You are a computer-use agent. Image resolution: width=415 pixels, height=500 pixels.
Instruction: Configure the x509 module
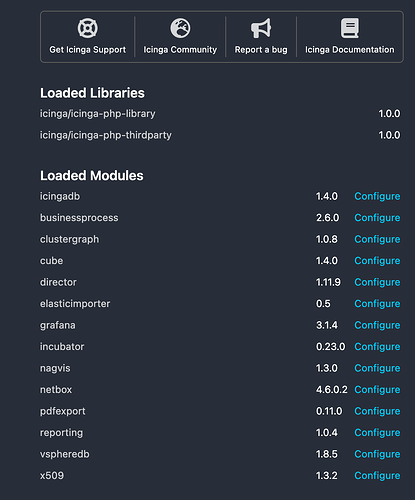[x=377, y=476]
